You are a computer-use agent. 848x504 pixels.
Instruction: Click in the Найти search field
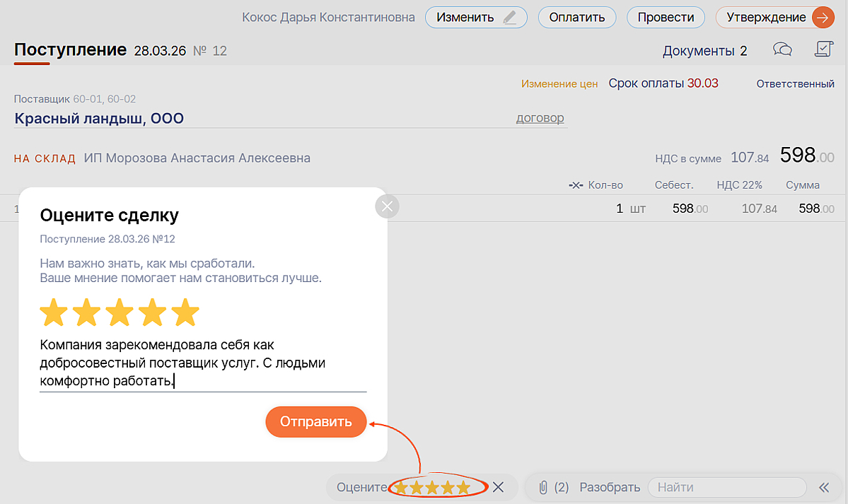coord(726,487)
